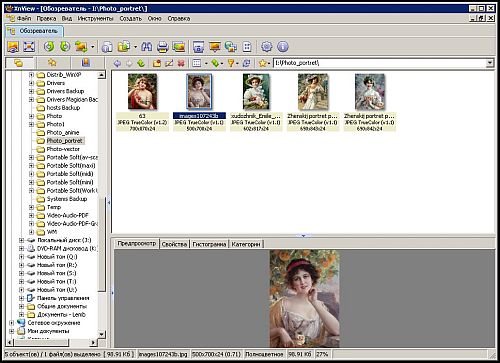The image size is (500, 363).
Task: Switch to the Свойства tab
Action: pyautogui.click(x=174, y=244)
